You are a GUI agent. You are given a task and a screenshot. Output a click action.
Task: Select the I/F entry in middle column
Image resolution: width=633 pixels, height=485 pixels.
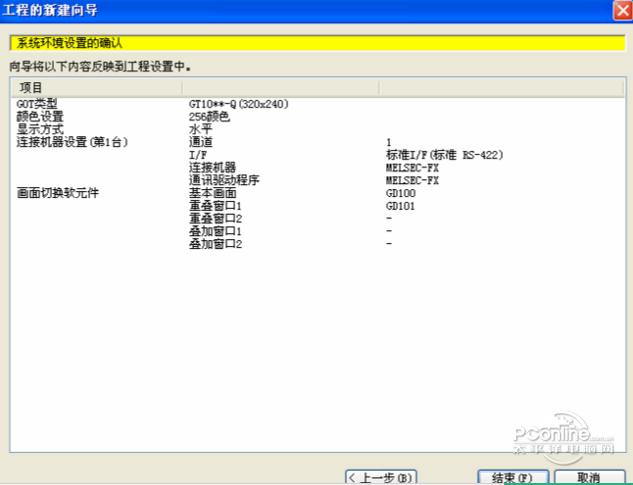(198, 155)
